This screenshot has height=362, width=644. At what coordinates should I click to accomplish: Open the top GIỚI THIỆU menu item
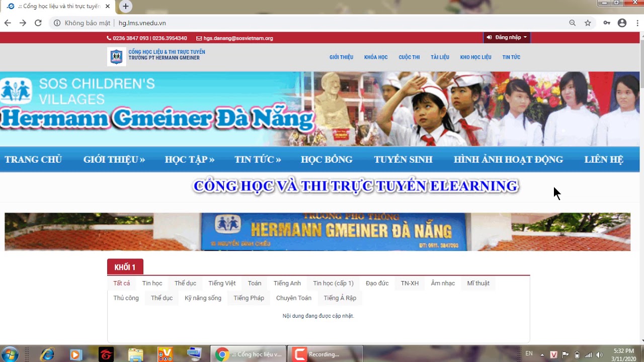(x=341, y=57)
